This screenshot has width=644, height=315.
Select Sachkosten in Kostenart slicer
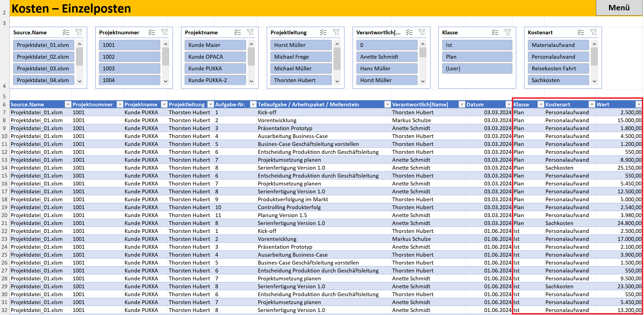tap(558, 80)
